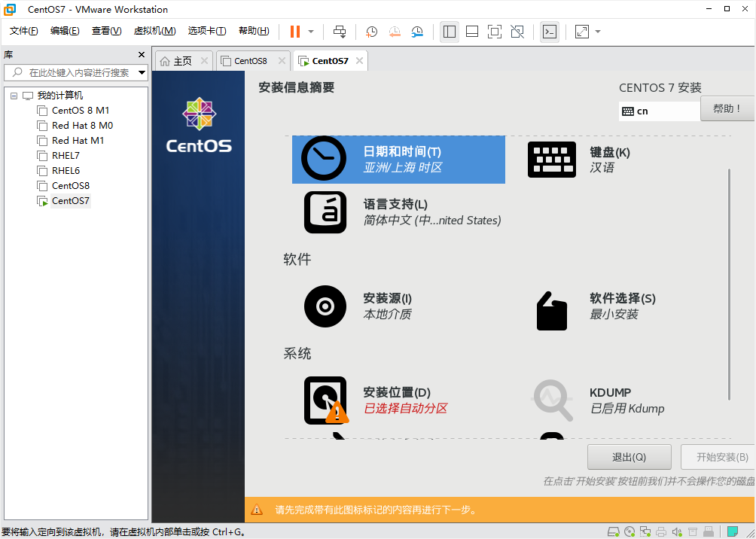Open 语言支持(L) language support
The width and height of the screenshot is (756, 539).
pyautogui.click(x=403, y=212)
